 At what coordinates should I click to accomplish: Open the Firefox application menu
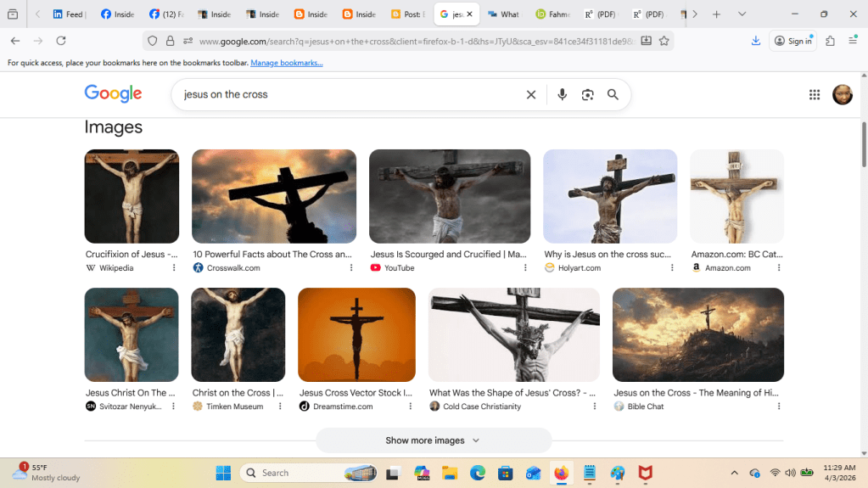tap(853, 41)
